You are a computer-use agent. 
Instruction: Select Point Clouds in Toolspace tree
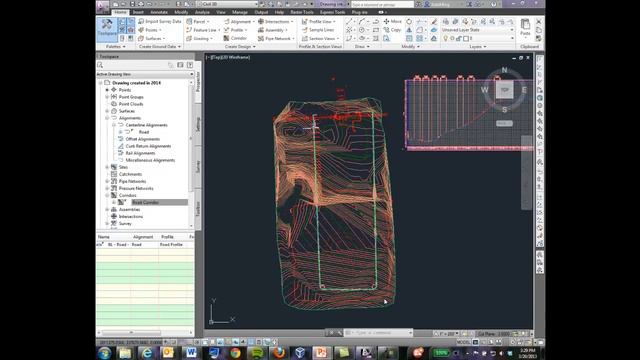pos(131,104)
